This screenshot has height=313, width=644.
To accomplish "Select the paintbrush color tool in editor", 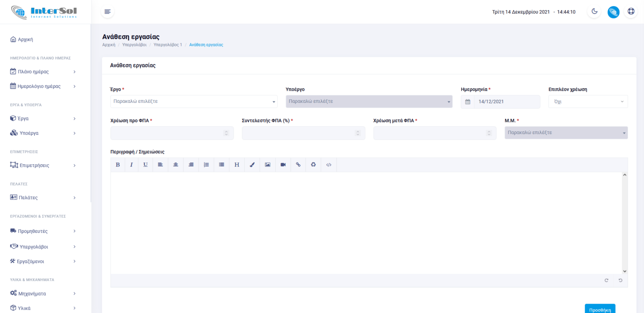I will click(x=252, y=165).
